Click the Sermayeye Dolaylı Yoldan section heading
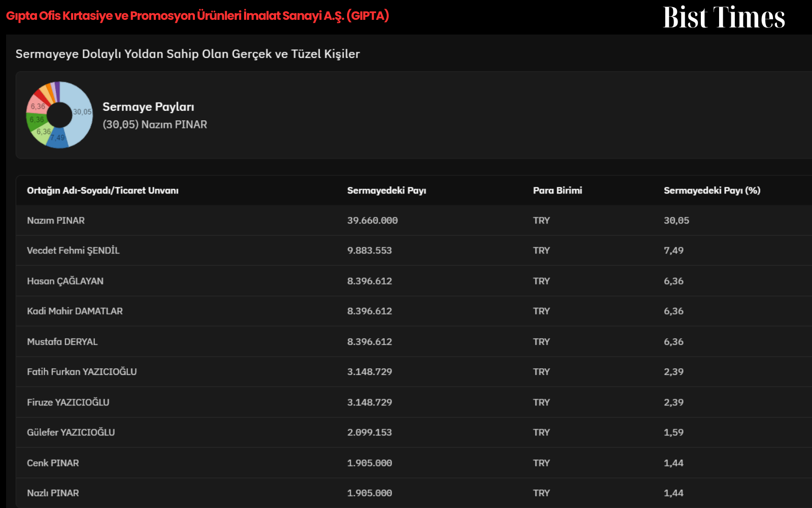The width and height of the screenshot is (812, 508). click(x=188, y=54)
